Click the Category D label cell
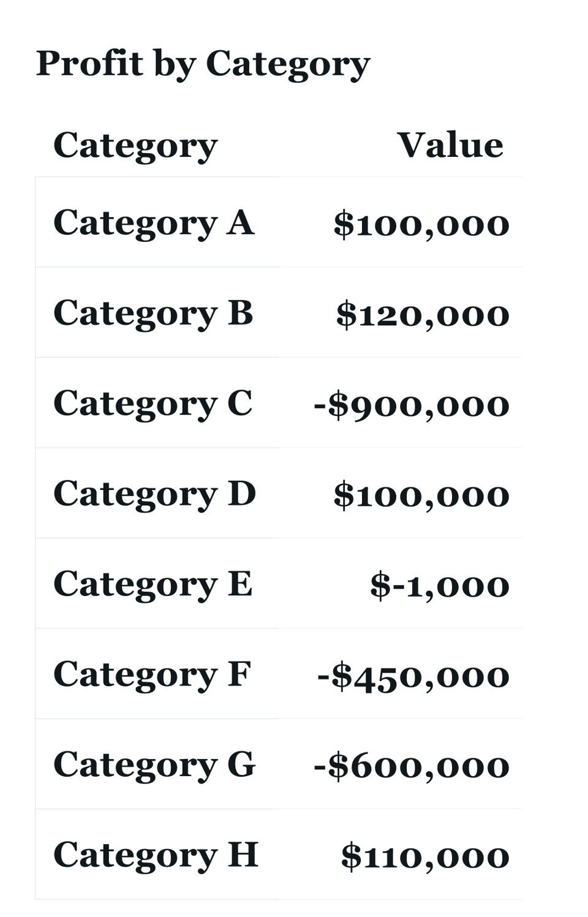Viewport: 588px width, 917px height. (x=154, y=494)
